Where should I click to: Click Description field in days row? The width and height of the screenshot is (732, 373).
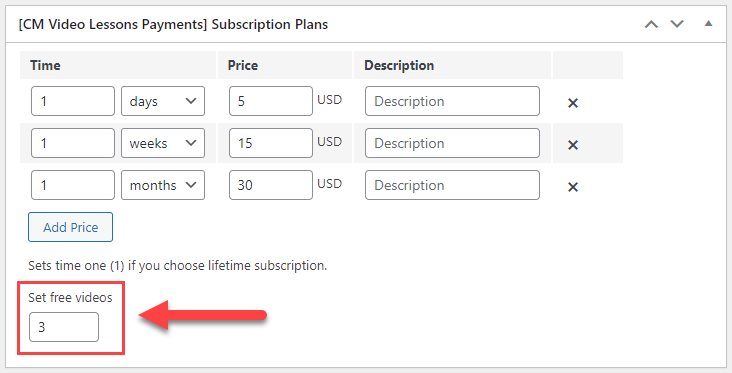coord(452,101)
